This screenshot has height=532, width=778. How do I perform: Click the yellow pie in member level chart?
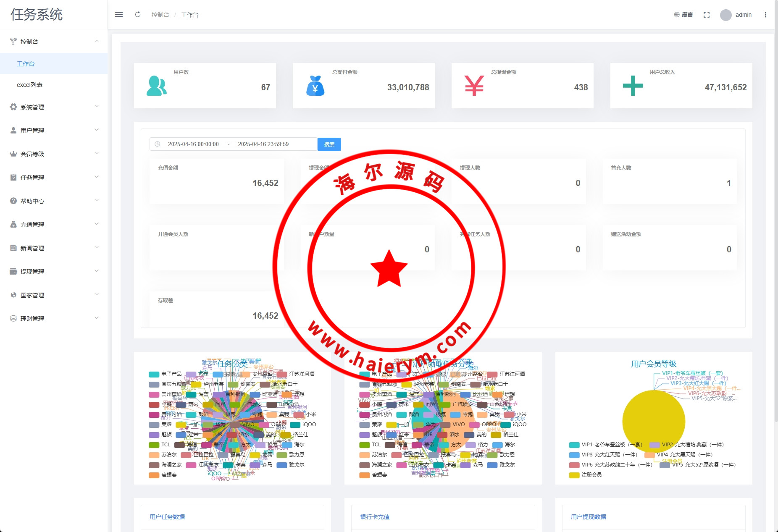point(653,421)
